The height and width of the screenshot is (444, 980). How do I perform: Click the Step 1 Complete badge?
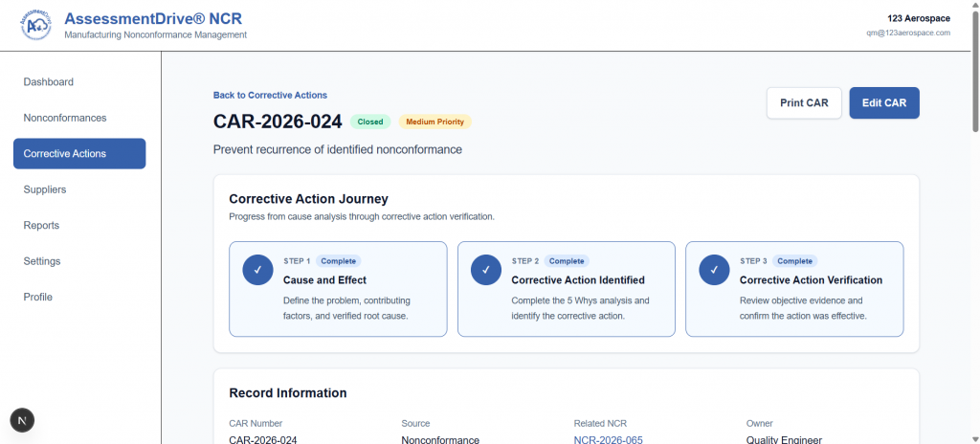click(x=338, y=261)
